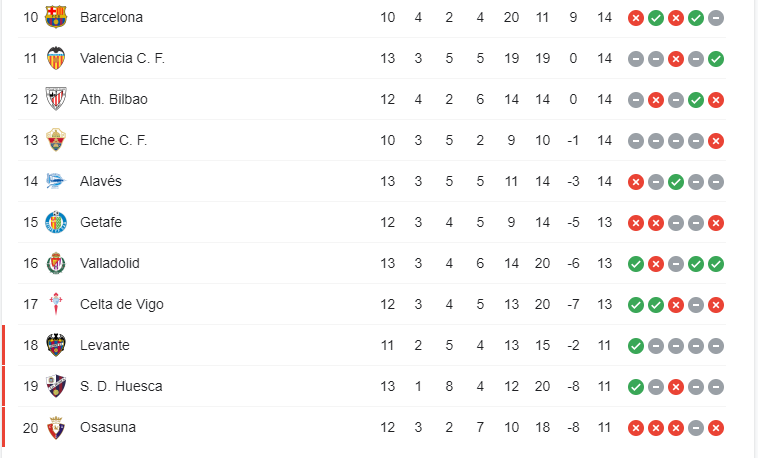Image resolution: width=758 pixels, height=458 pixels.
Task: Click Osasuna's grey draw form icon
Action: click(696, 428)
